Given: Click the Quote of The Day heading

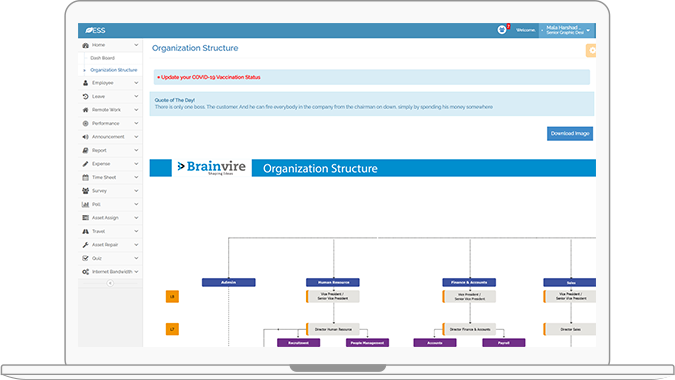Looking at the screenshot, I should click(175, 100).
